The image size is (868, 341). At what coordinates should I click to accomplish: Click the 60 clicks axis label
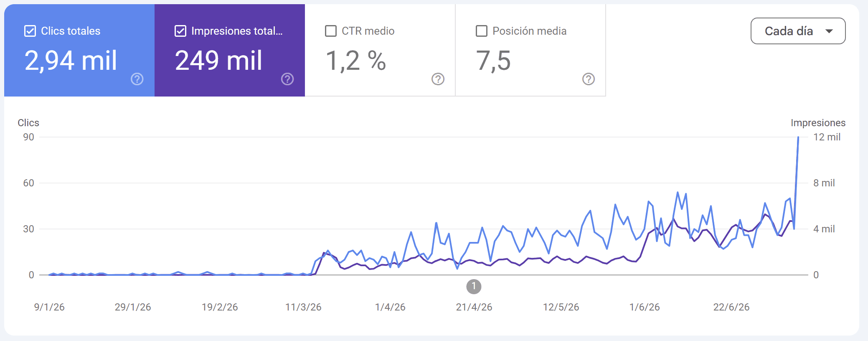pyautogui.click(x=29, y=183)
